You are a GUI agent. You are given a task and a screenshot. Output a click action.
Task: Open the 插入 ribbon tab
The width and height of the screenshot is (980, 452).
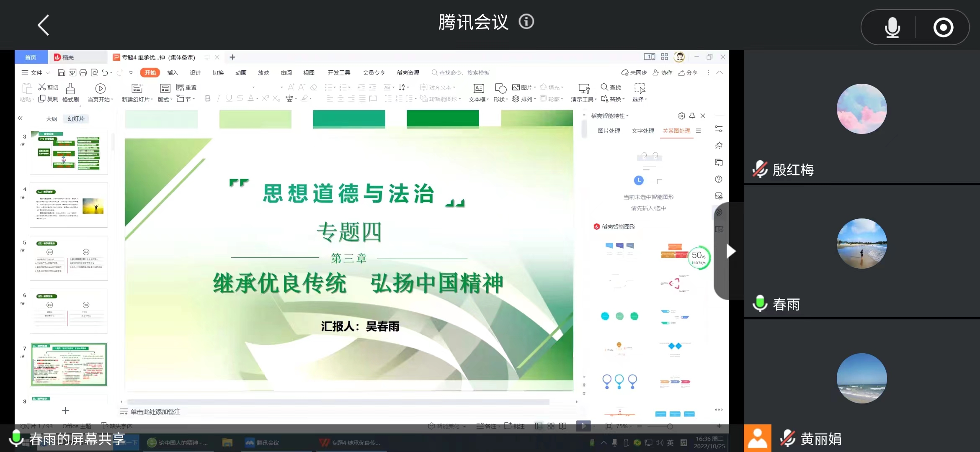[x=173, y=73]
